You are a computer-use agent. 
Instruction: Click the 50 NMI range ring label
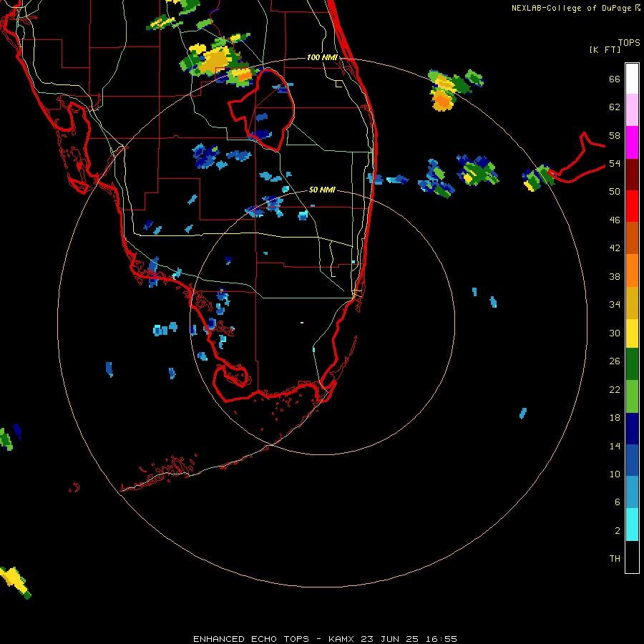[322, 190]
